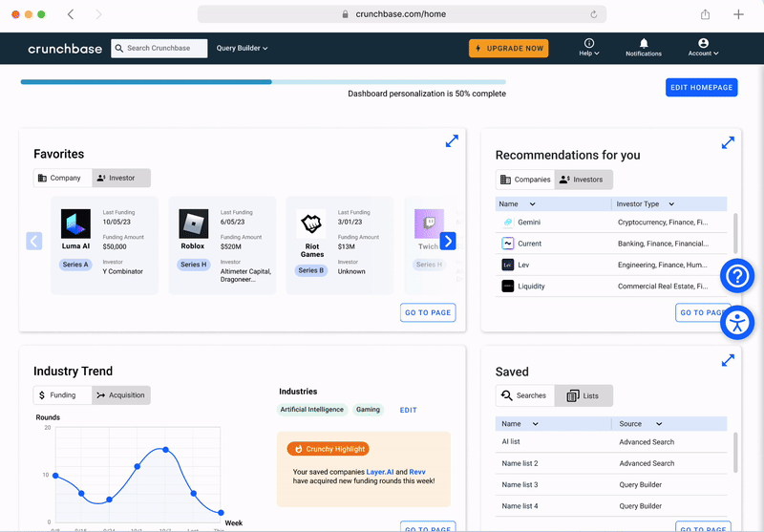Select Companies tab in Recommendations

tap(525, 180)
